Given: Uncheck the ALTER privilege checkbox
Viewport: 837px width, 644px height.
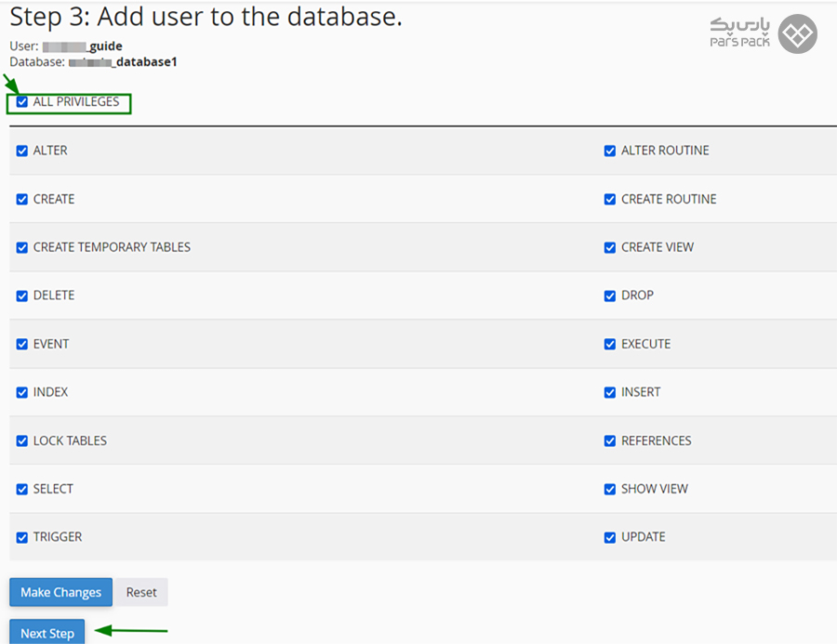Looking at the screenshot, I should coord(22,151).
